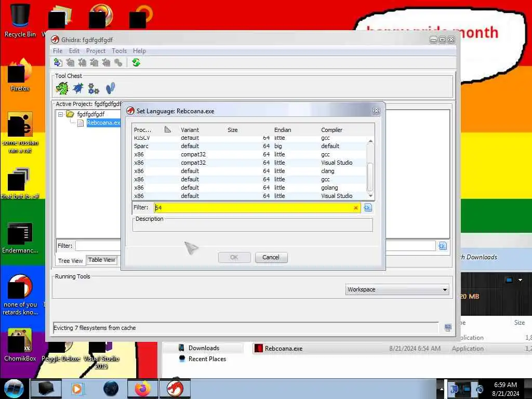
Task: Open the Visual Studio 2015 desktop icon
Action: pos(101,355)
